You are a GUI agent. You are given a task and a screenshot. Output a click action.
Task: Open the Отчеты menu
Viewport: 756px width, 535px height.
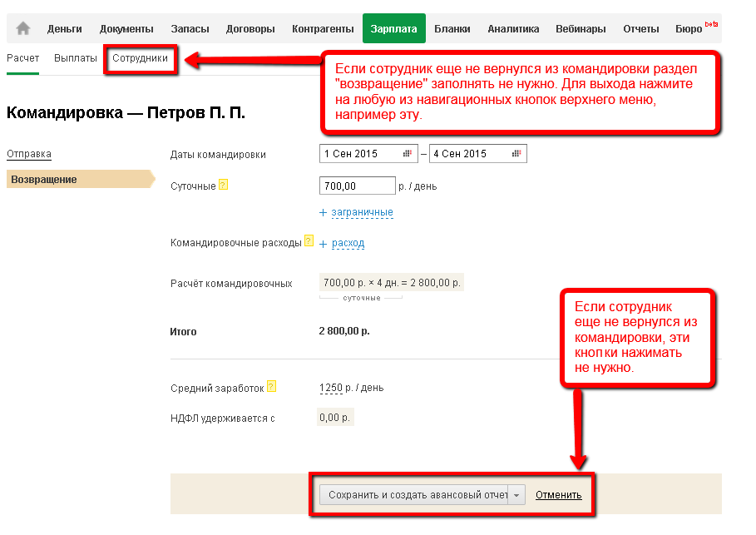tap(640, 29)
